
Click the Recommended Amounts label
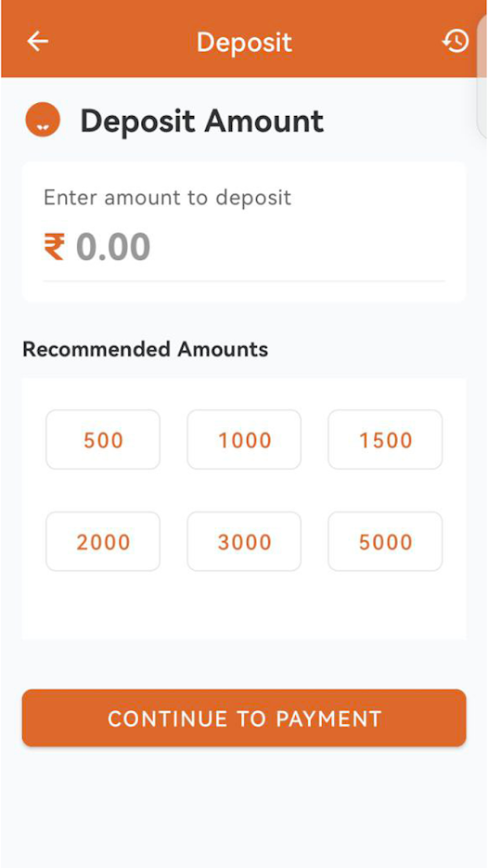[x=145, y=349]
